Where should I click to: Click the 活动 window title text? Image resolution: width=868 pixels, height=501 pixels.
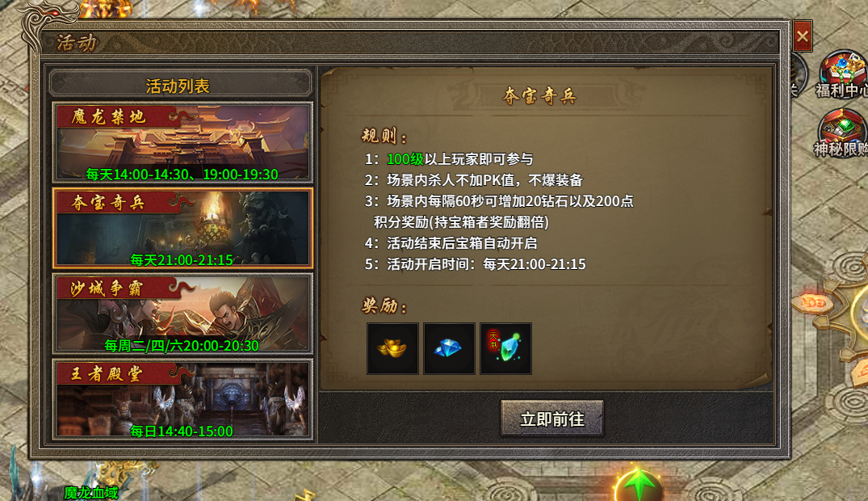[x=77, y=43]
